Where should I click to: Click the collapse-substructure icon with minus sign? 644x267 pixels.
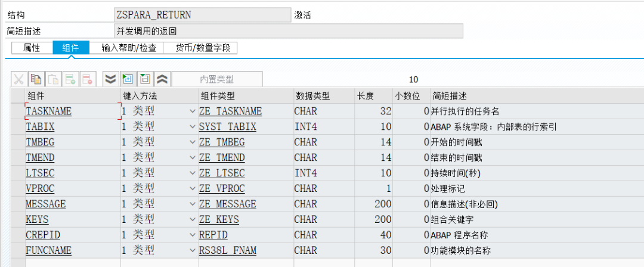point(145,79)
